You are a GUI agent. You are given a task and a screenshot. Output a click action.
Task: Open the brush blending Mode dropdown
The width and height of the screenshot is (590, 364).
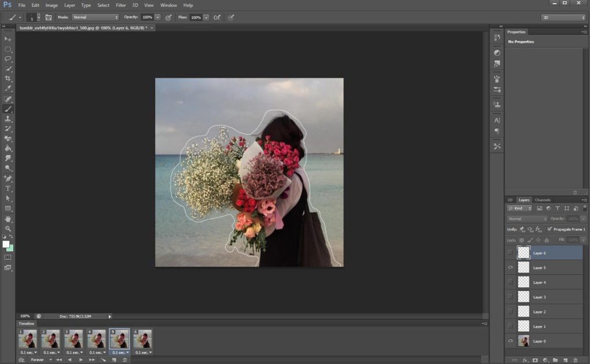pyautogui.click(x=95, y=17)
